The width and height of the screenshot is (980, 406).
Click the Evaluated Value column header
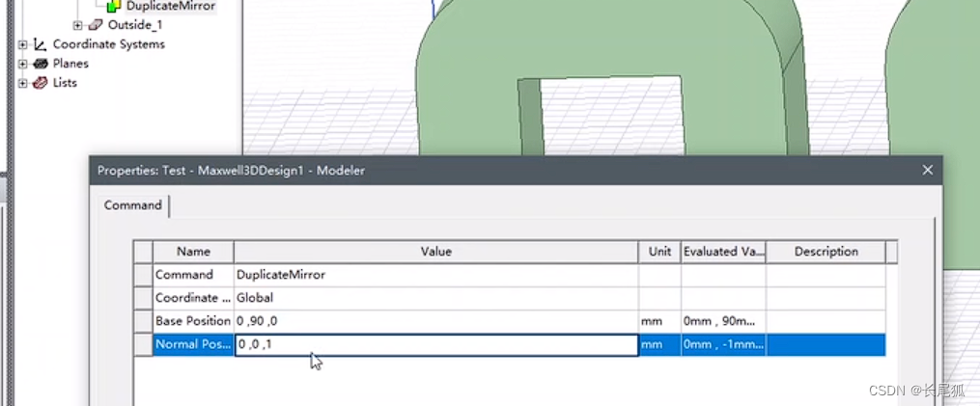[723, 252]
